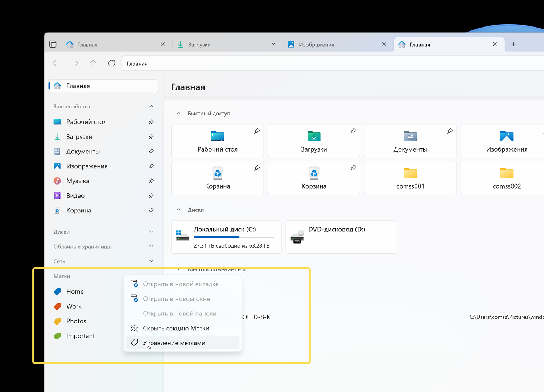Open the DVD-дисковод (D:) drive
This screenshot has width=544, height=392.
point(341,237)
